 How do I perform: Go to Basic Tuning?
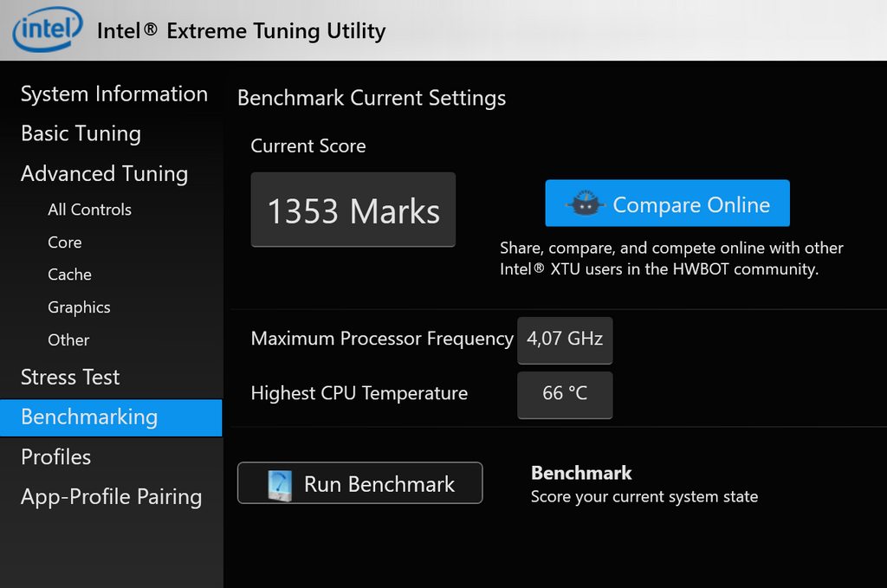click(x=81, y=133)
